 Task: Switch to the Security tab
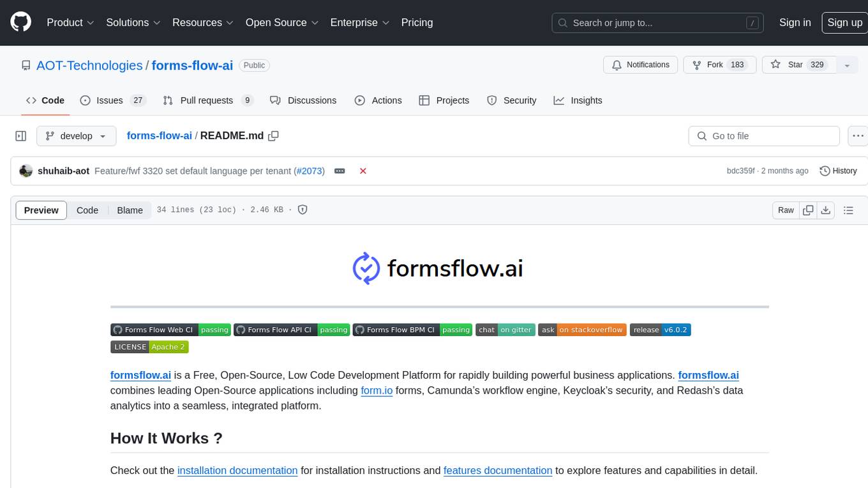511,100
